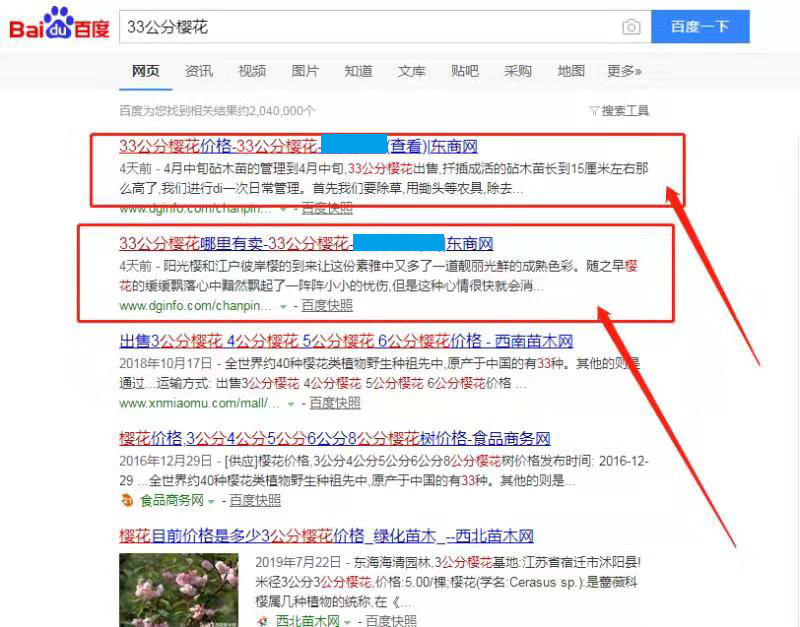Click the 百度一下 search button
Screen dimensions: 800x627
[700, 27]
